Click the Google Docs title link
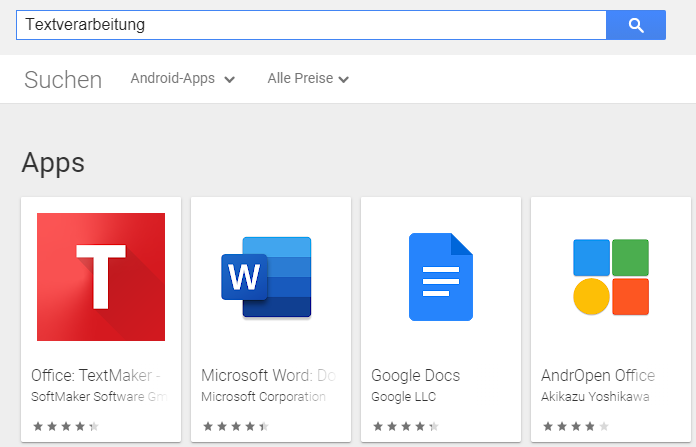The image size is (696, 447). pos(415,376)
